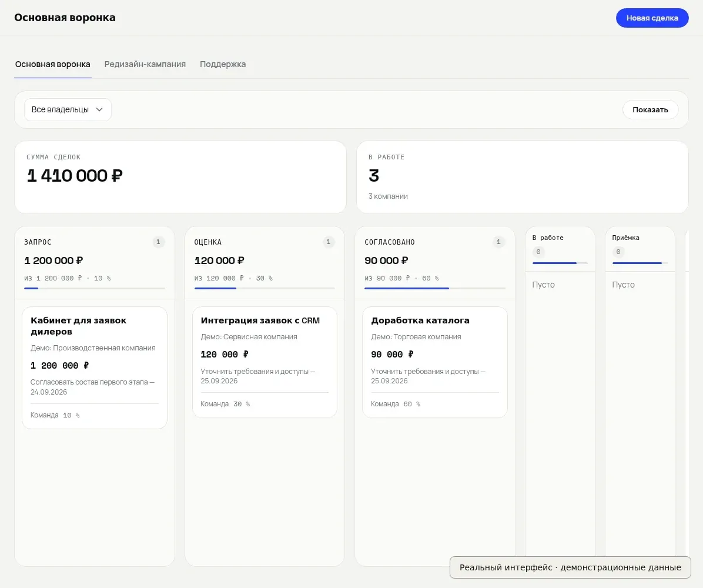Click the 1 200 000 ₽ amount in deal card

pos(59,366)
